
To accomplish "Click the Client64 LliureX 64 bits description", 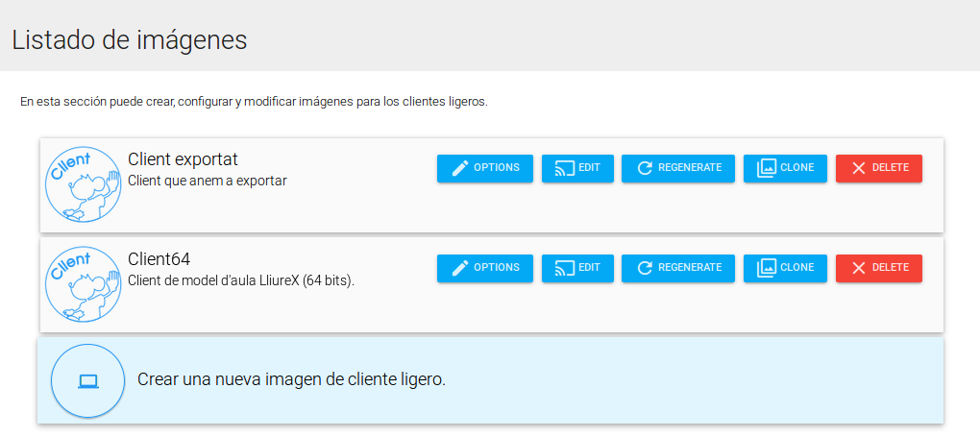I will point(241,280).
